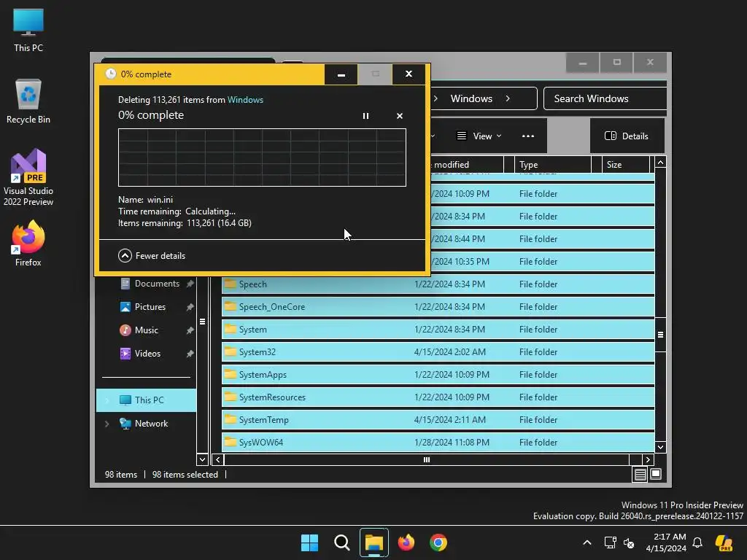Select the SystemApps folder
Viewport: 747px width, 560px height.
[x=438, y=375]
